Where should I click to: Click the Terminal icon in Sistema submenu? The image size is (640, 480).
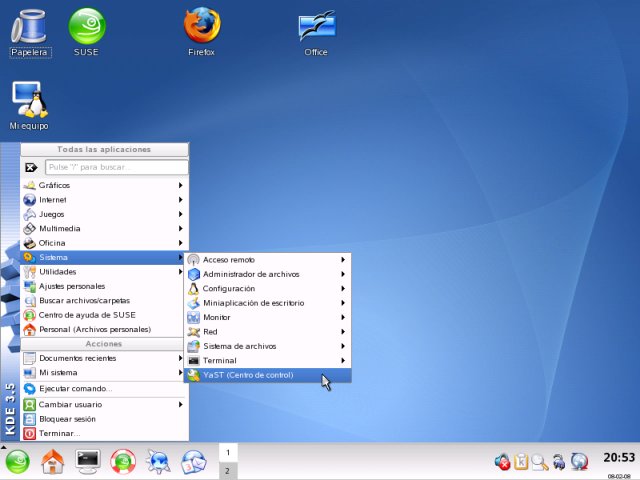point(193,361)
